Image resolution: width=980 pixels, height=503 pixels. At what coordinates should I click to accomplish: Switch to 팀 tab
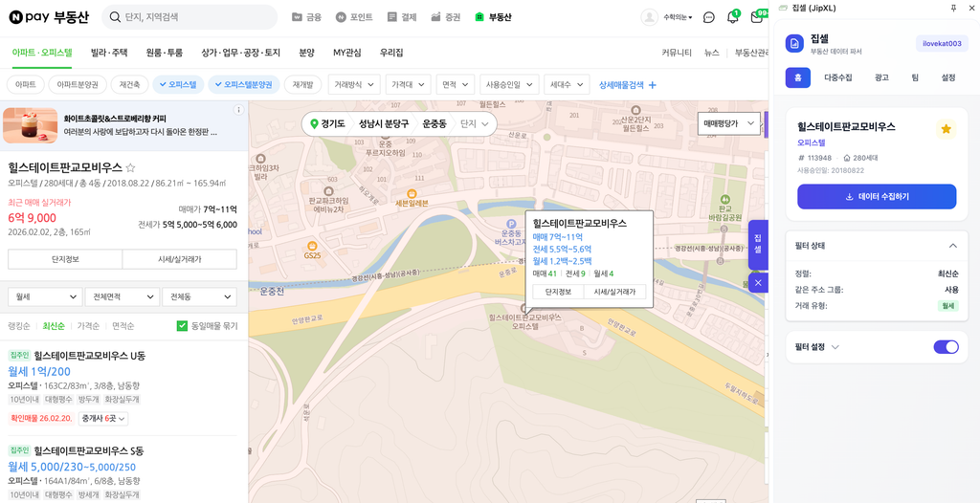(x=915, y=77)
